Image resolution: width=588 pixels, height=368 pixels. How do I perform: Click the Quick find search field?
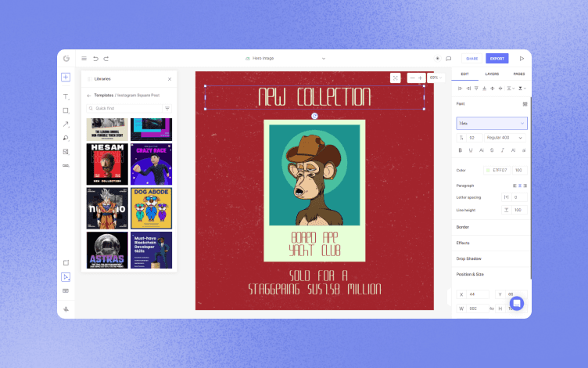pos(124,109)
